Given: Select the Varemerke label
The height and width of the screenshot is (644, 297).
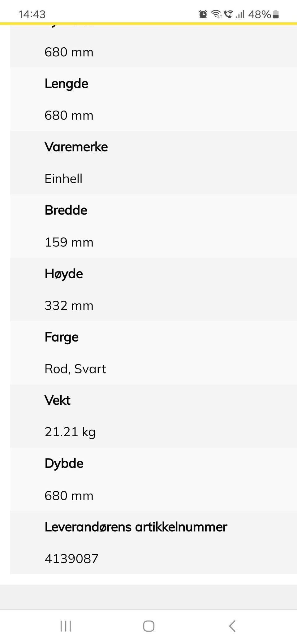Looking at the screenshot, I should point(76,147).
